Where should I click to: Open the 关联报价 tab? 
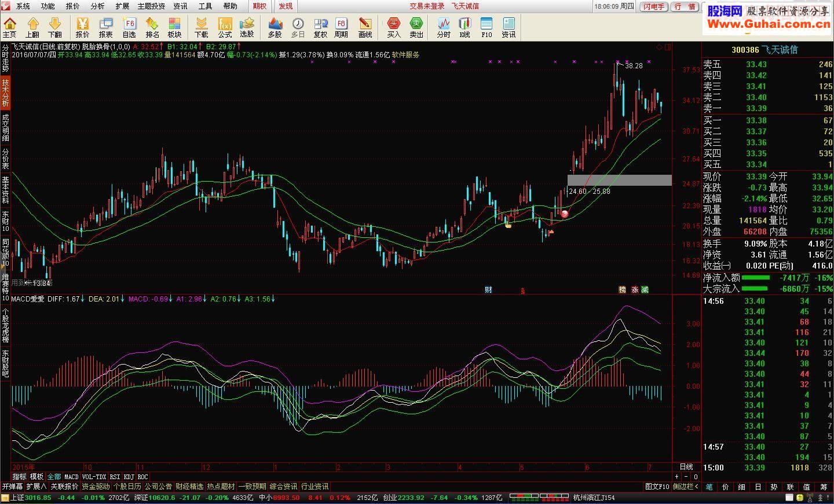tap(64, 487)
